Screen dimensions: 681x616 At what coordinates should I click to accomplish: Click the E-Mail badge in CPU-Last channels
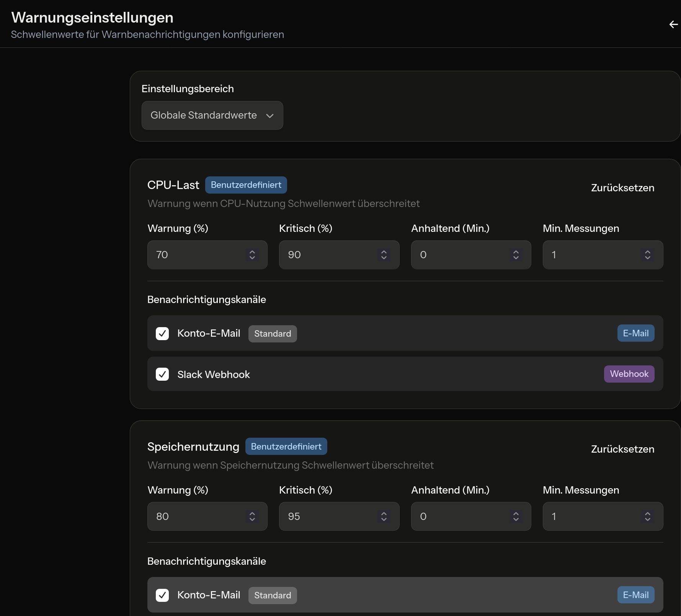click(635, 333)
